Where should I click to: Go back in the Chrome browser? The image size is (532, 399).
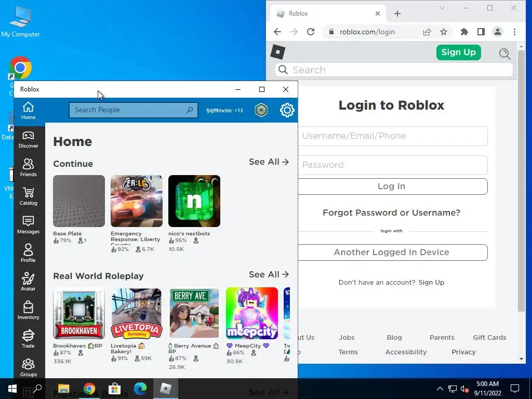tap(277, 32)
